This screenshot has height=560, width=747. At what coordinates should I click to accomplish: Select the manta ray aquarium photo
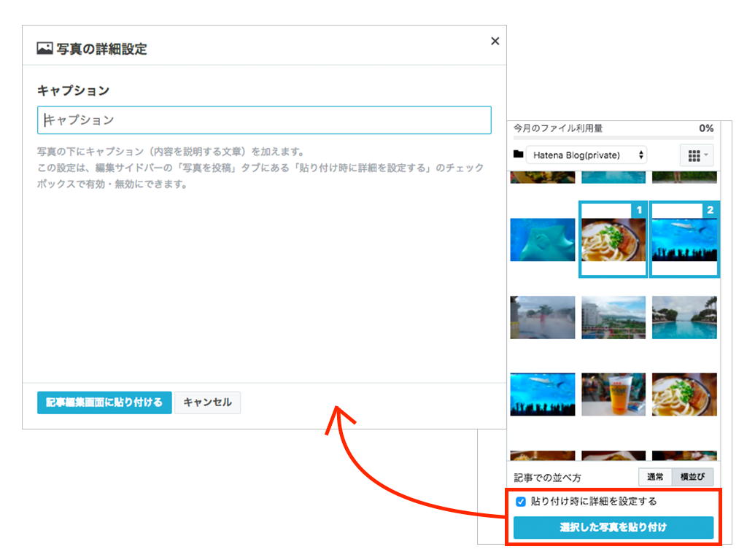pos(543,239)
